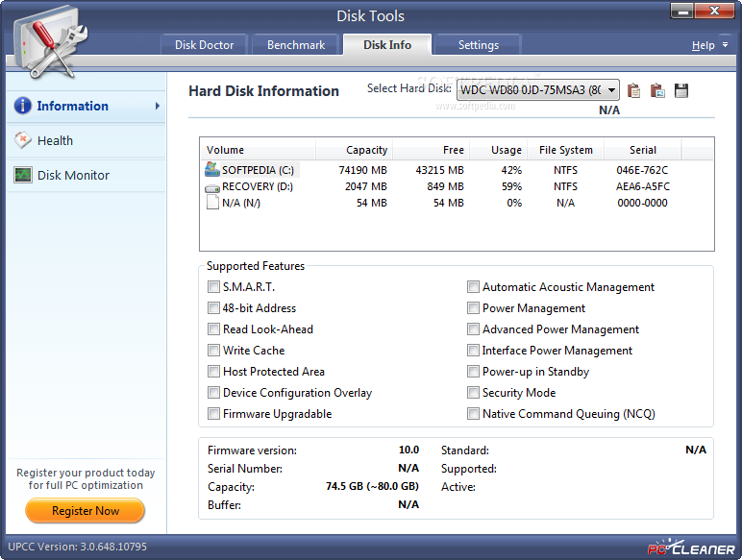Click the UPCC Version status text
Viewport: 742px width, 560px height.
78,547
